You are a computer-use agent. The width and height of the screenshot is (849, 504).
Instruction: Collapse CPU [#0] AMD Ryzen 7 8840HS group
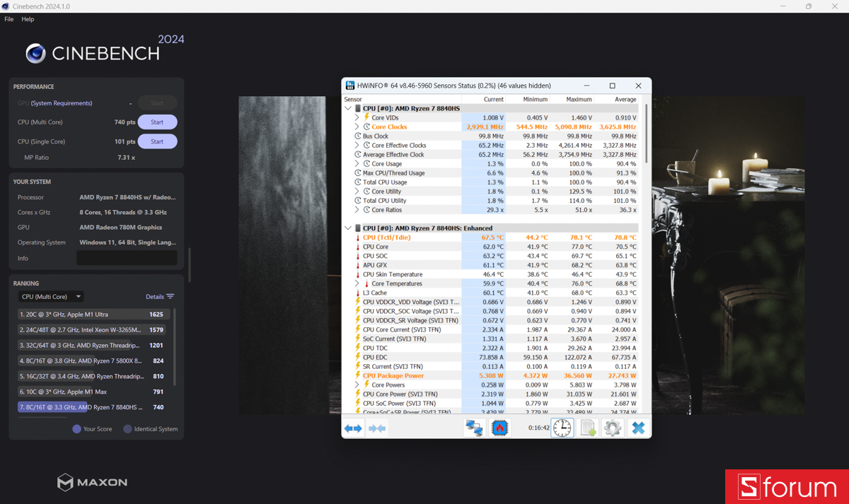[x=348, y=108]
